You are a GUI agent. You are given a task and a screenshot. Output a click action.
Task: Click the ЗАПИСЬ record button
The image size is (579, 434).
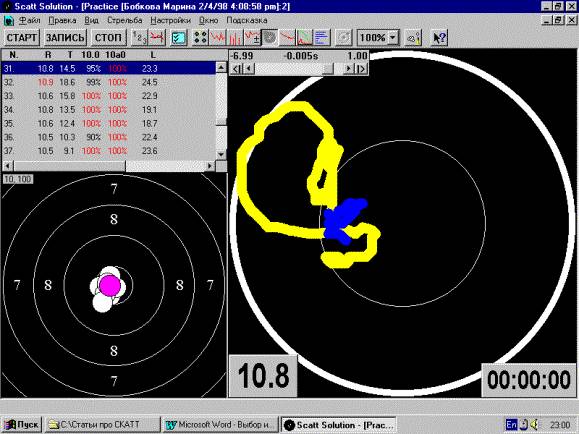click(65, 38)
